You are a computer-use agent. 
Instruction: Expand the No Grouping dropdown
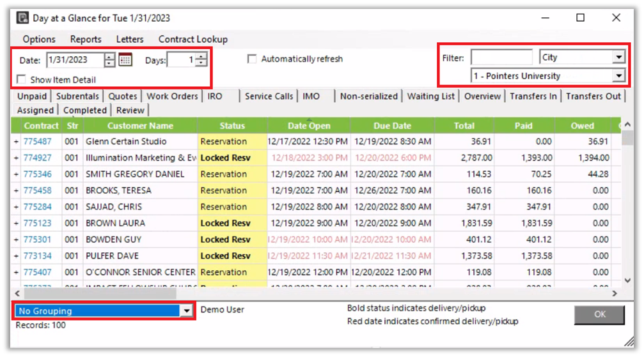(186, 311)
